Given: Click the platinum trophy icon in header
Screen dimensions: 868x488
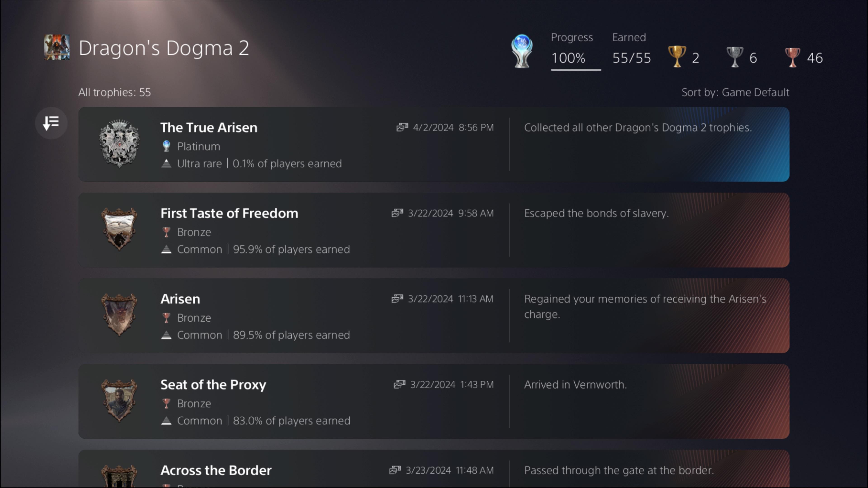Looking at the screenshot, I should click(x=522, y=51).
